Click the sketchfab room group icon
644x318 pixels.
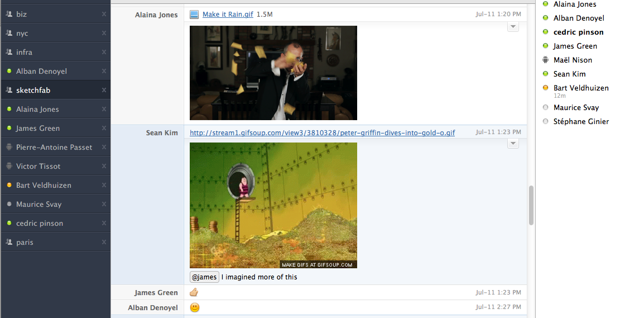click(x=9, y=89)
